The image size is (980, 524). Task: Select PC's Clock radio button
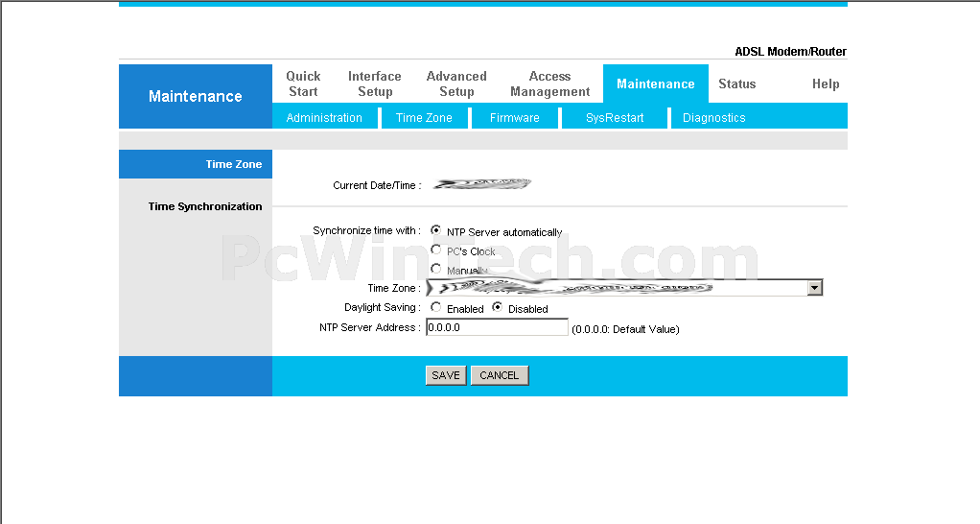click(x=436, y=250)
